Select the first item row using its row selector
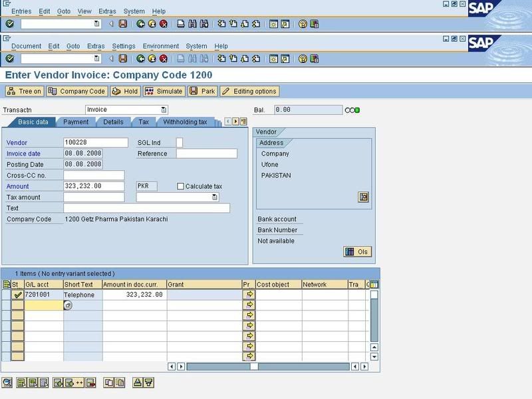Screen dimensions: 532x399 pyautogui.click(x=6, y=295)
